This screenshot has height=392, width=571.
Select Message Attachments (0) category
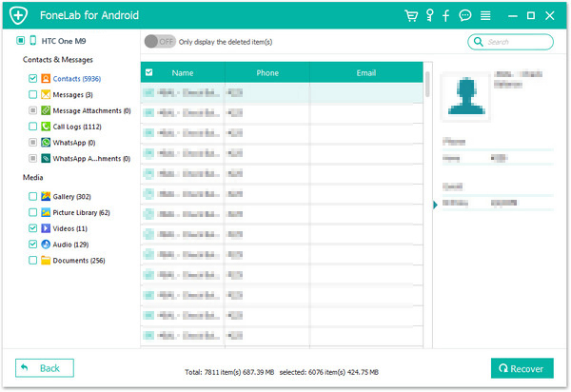click(x=91, y=110)
